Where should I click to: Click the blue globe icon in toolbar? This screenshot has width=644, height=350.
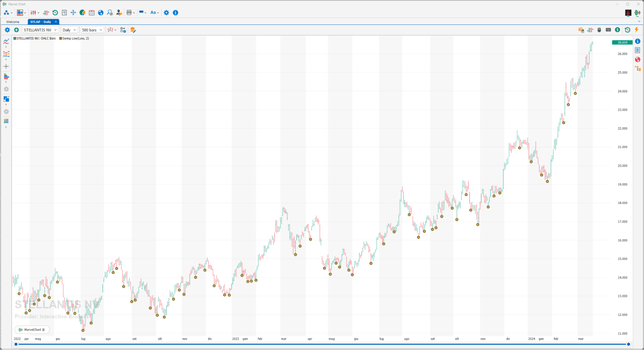[101, 13]
